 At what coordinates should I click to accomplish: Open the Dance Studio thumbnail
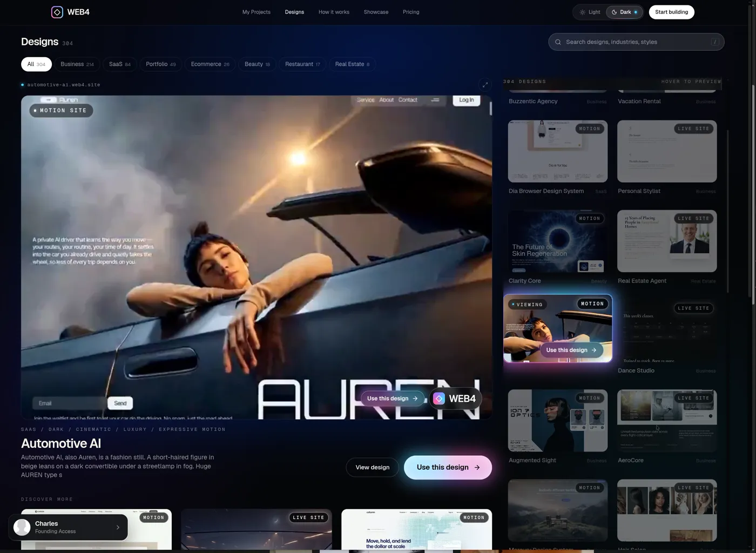click(667, 331)
